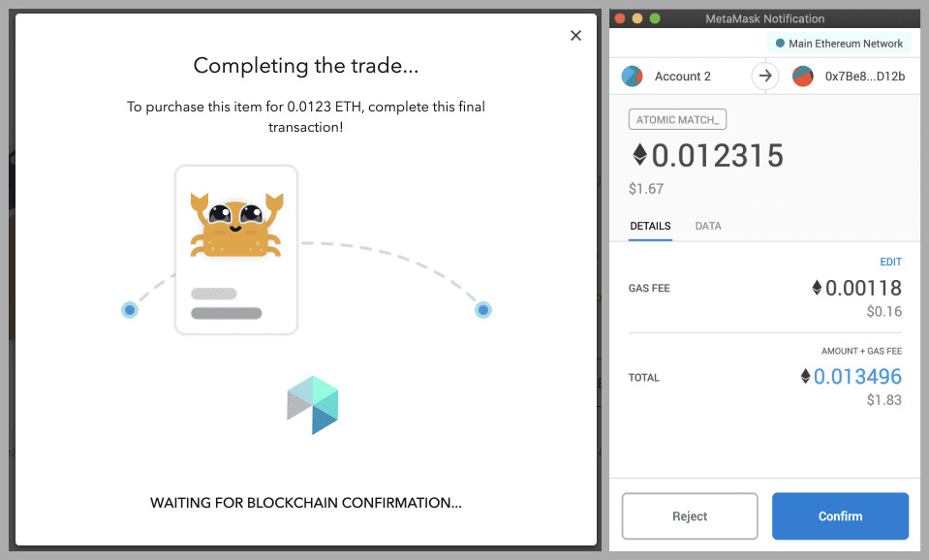Click the recipient 0x7Be8...D12b avatar icon
The image size is (929, 560).
pos(803,77)
